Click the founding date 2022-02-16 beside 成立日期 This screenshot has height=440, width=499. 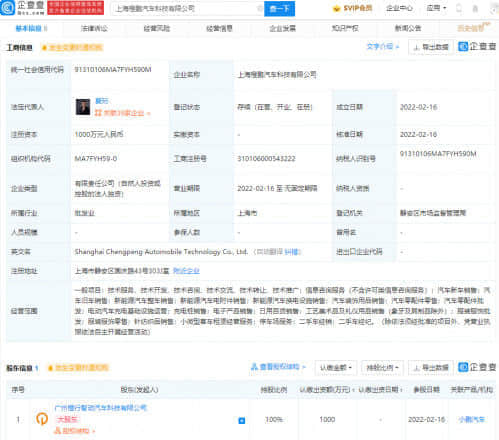pyautogui.click(x=418, y=107)
